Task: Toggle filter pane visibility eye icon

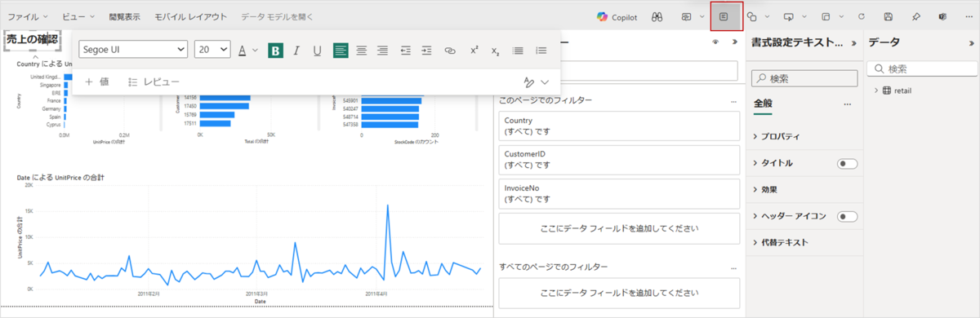Action: point(715,42)
